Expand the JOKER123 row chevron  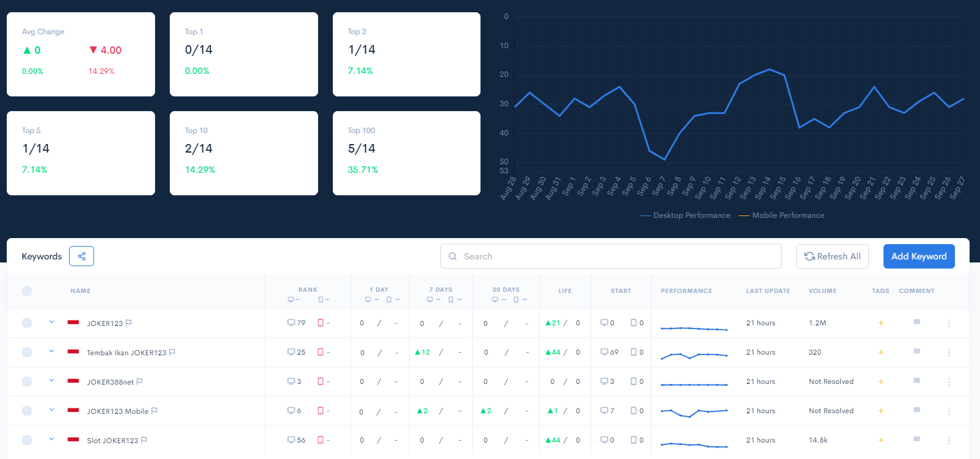(51, 322)
